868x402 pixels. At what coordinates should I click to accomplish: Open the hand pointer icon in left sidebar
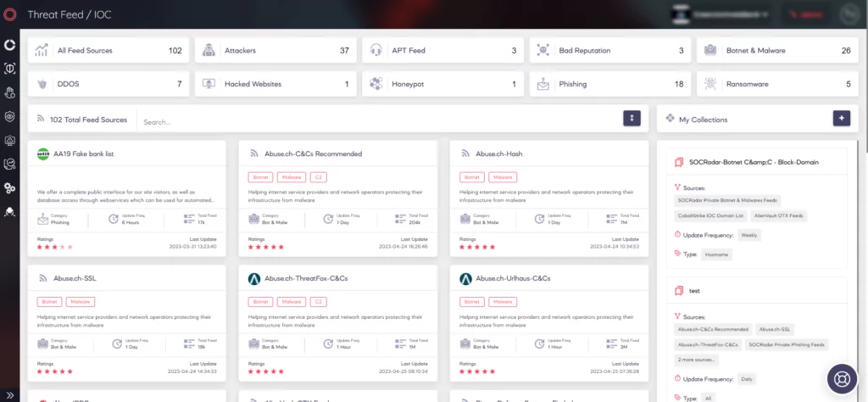coord(9,92)
